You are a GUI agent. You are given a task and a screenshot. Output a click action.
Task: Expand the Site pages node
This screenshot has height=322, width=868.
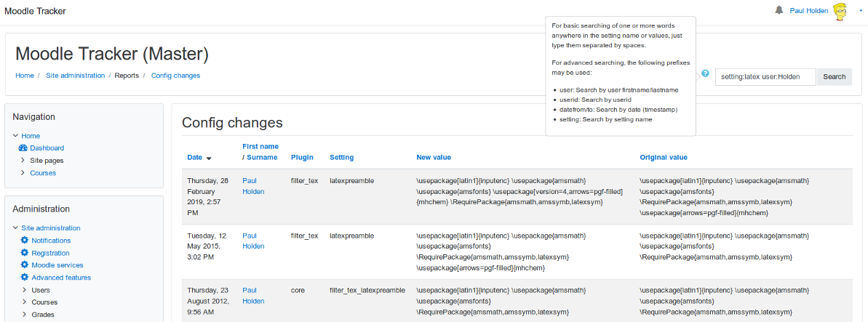pos(23,161)
